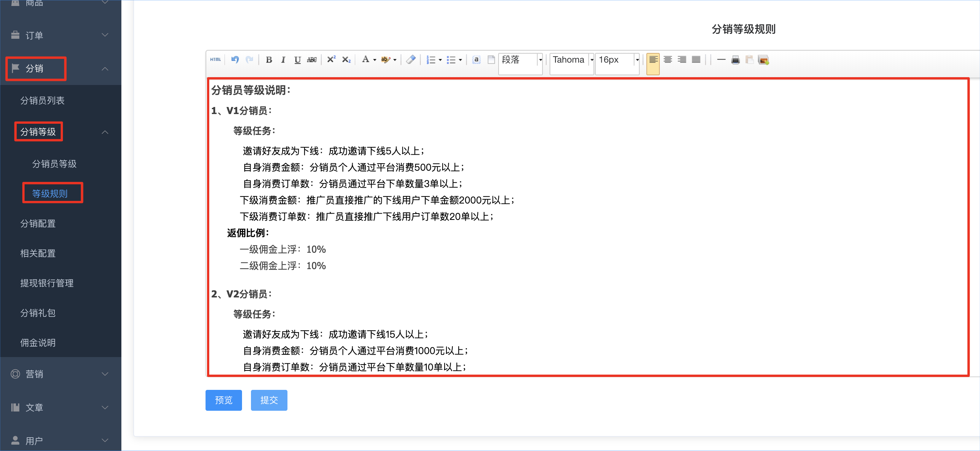Image resolution: width=980 pixels, height=451 pixels.
Task: Collapse the 分销 menu chevron
Action: (x=105, y=69)
